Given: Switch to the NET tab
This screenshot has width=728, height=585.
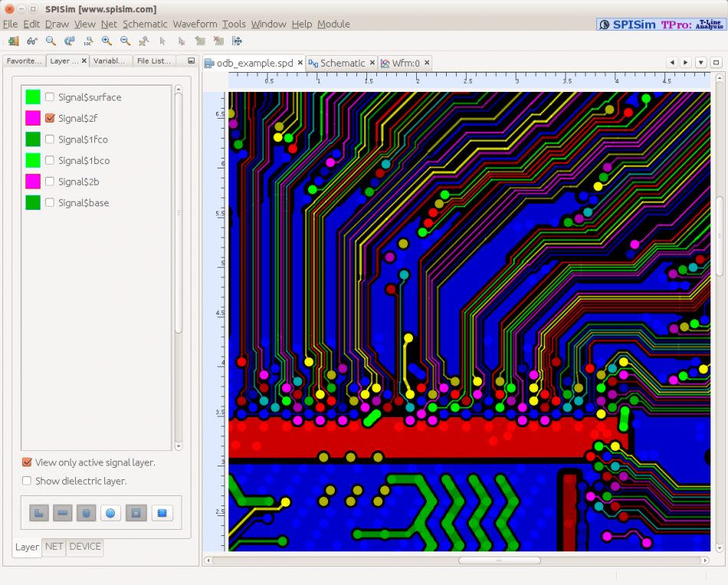Looking at the screenshot, I should (54, 547).
